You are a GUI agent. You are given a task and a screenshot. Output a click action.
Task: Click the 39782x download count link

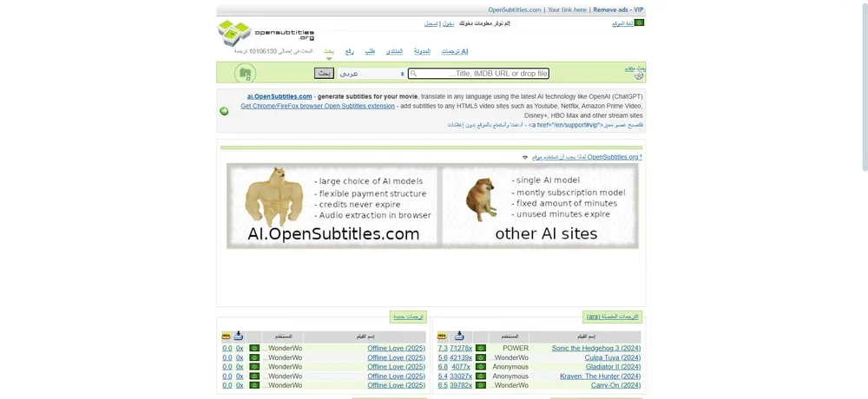click(461, 384)
